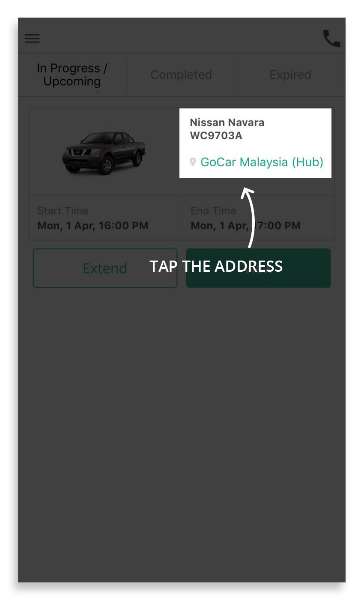Tap the GoCar Malaysia (Hub) address link
Viewport: 364px width, 600px height.
pyautogui.click(x=262, y=162)
